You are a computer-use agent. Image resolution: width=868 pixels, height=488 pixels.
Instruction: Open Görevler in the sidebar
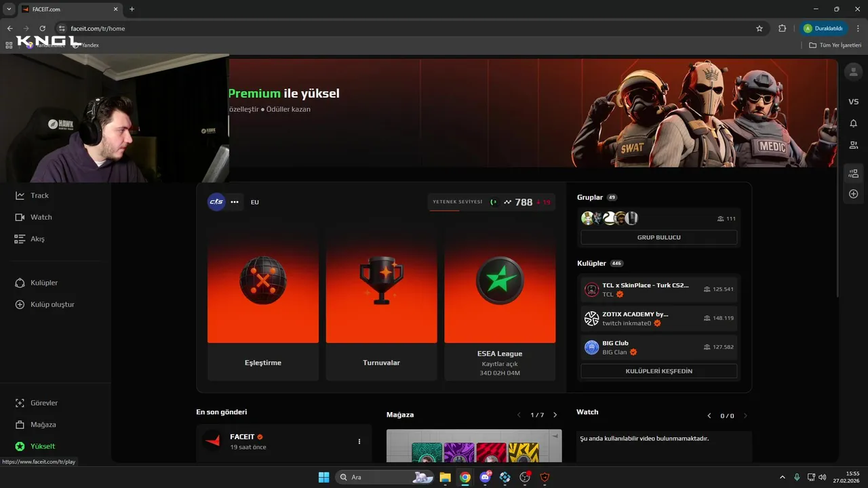(36, 403)
